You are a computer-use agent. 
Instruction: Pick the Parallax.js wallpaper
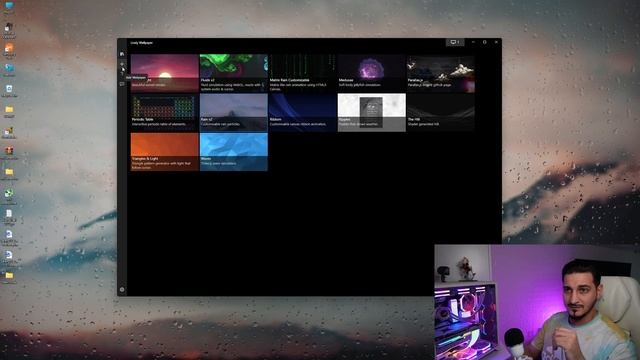tap(440, 73)
